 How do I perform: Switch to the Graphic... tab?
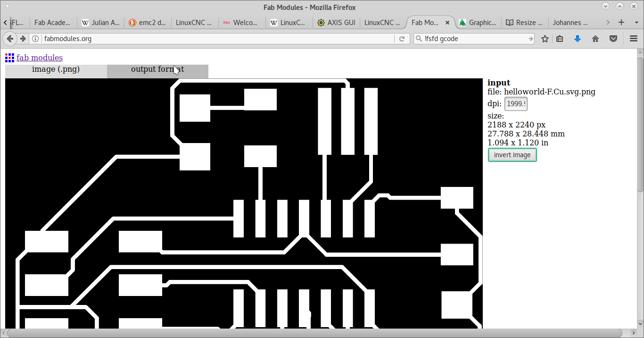tap(478, 22)
